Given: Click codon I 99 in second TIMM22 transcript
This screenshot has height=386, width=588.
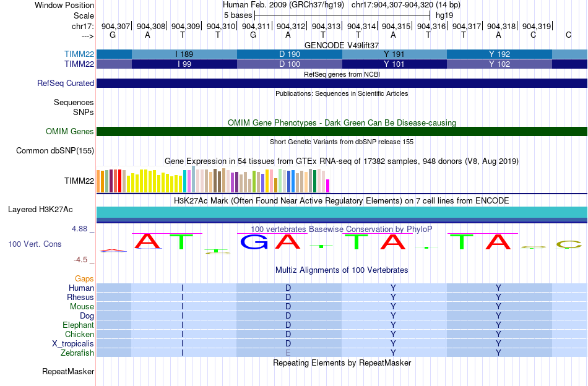Looking at the screenshot, I should point(184,64).
